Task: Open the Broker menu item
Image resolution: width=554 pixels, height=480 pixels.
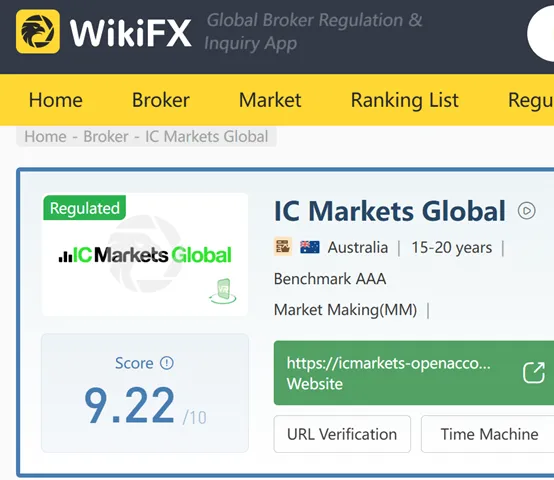Action: coord(161,100)
